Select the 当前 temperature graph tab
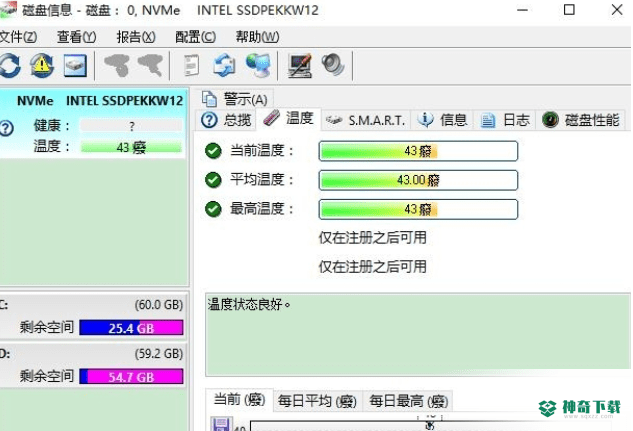 (x=239, y=400)
